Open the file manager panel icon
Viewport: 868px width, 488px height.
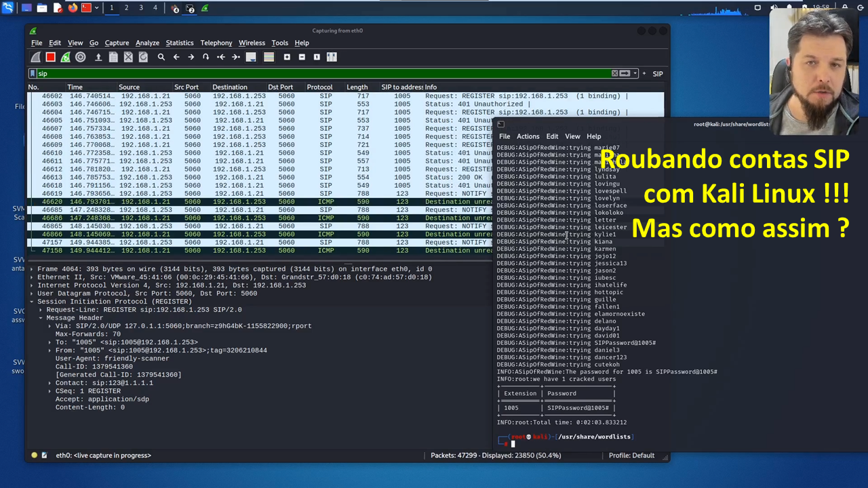pyautogui.click(x=42, y=8)
